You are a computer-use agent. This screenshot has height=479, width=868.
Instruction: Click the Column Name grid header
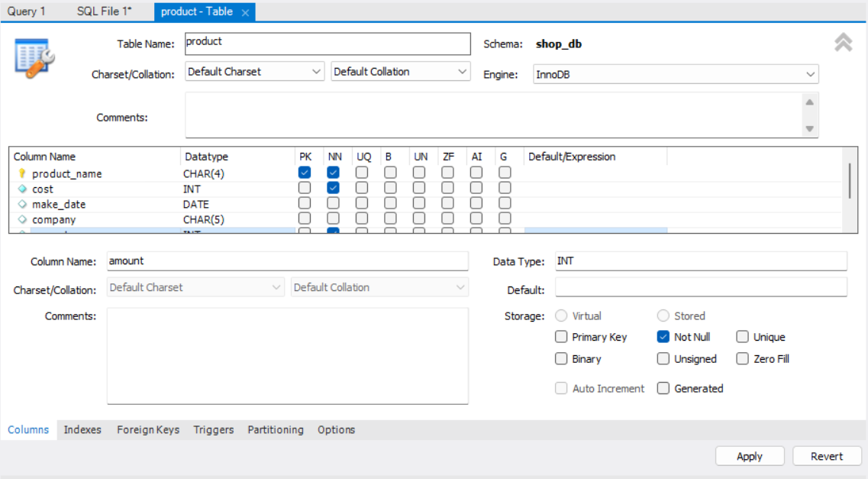coord(95,157)
